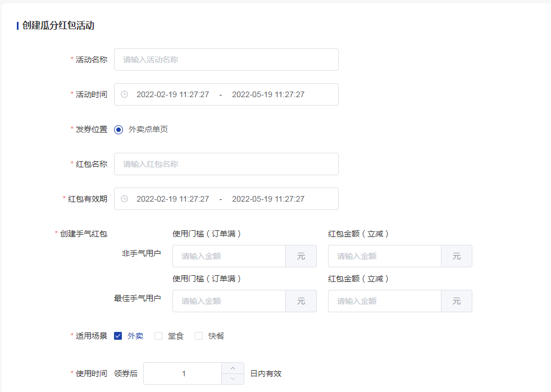Viewport: 551px width, 392px height.
Task: Check the 快餐 checkbox
Action: [199, 336]
